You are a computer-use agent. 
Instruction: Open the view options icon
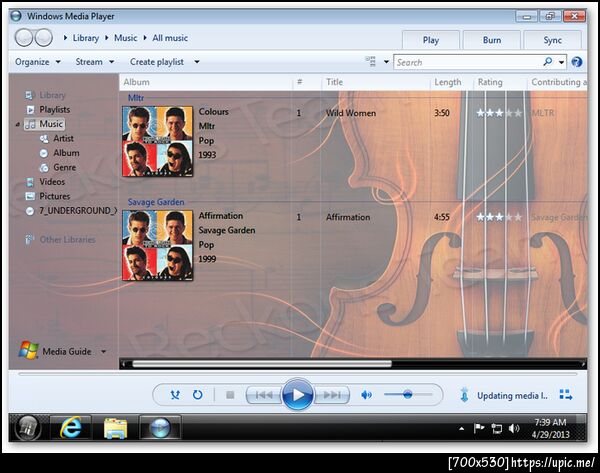[370, 61]
